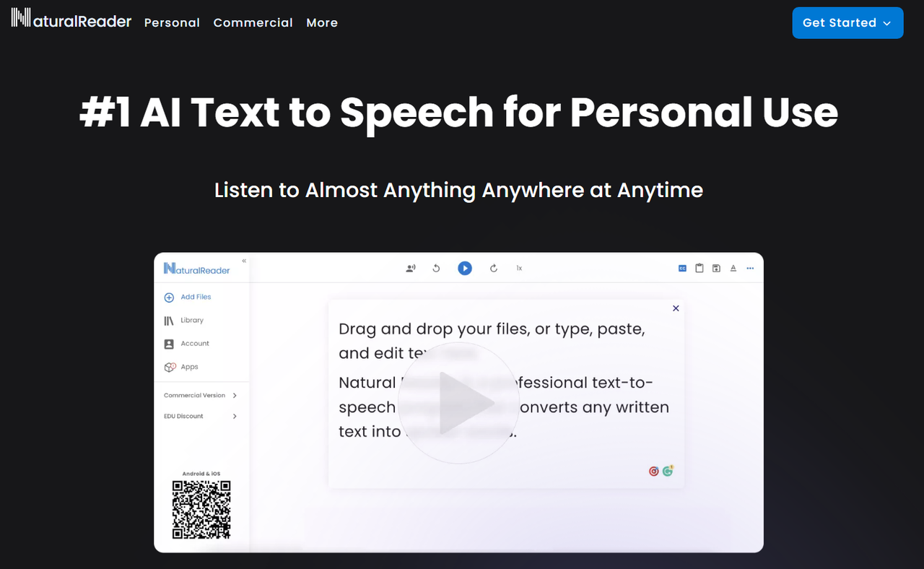Click the green Grammarly icon
Image resolution: width=924 pixels, height=569 pixels.
pos(668,470)
